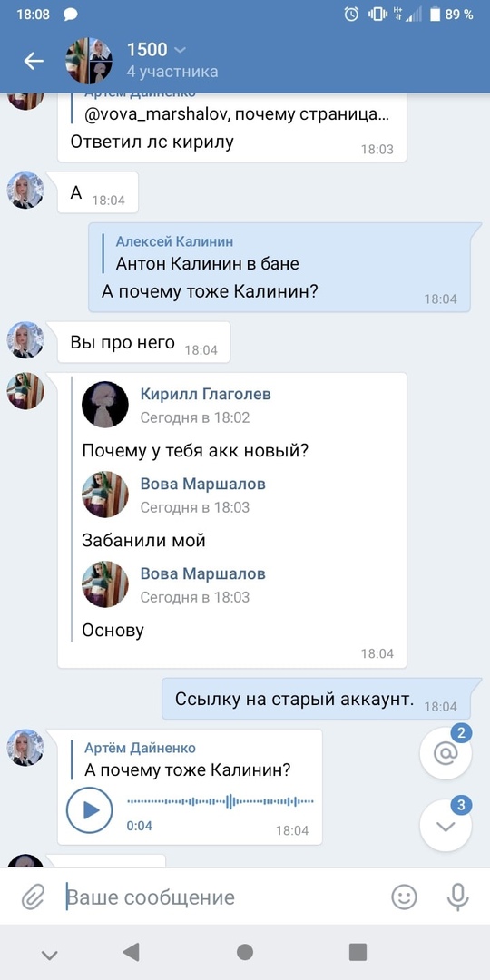This screenshot has height=980, width=490.
Task: Open unread mentions @ button
Action: pyautogui.click(x=446, y=754)
